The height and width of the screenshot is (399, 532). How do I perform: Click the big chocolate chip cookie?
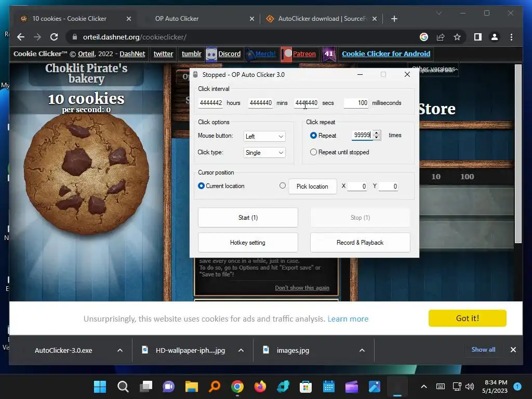point(86,174)
